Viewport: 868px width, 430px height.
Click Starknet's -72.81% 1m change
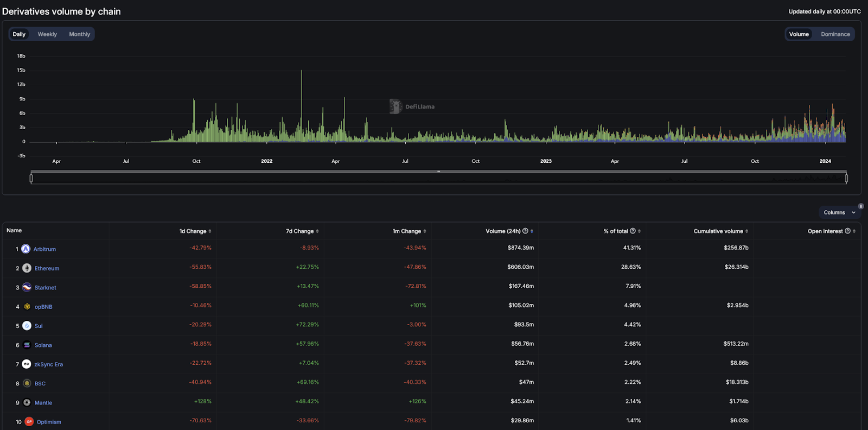(416, 286)
